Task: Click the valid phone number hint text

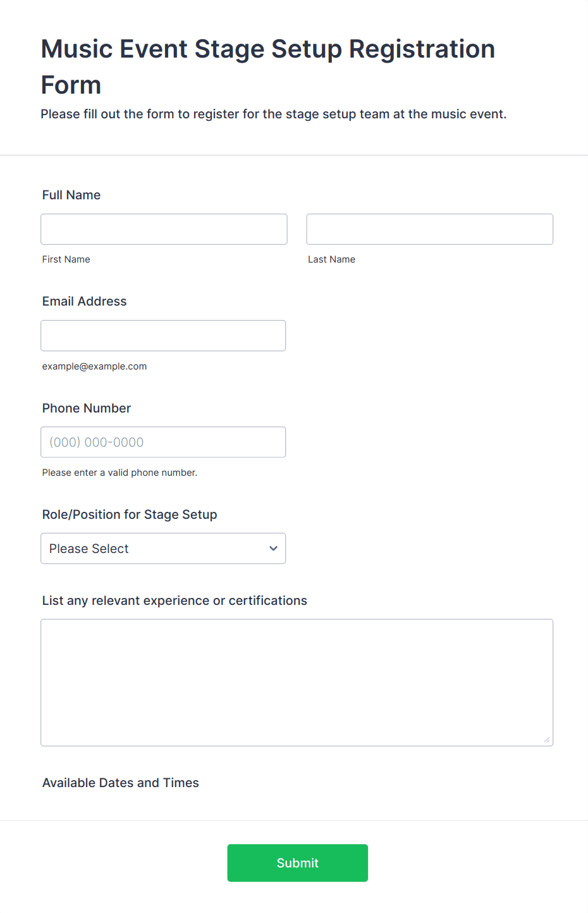Action: (120, 473)
